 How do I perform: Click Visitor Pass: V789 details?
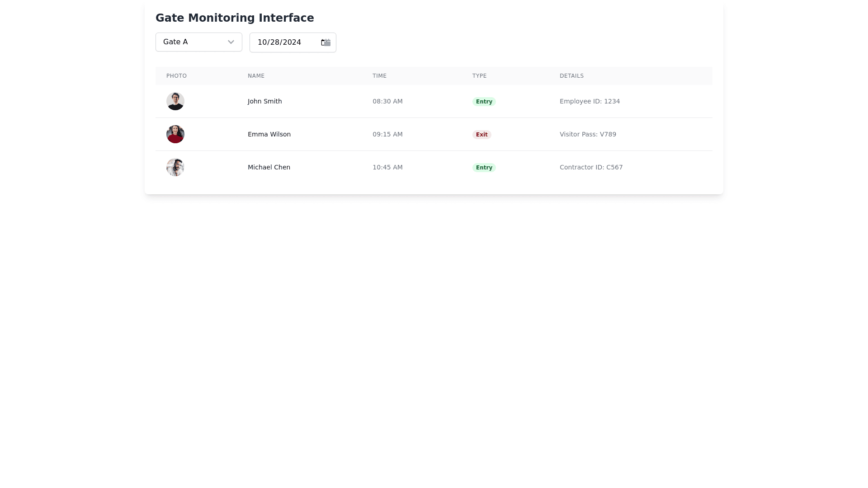pos(588,134)
